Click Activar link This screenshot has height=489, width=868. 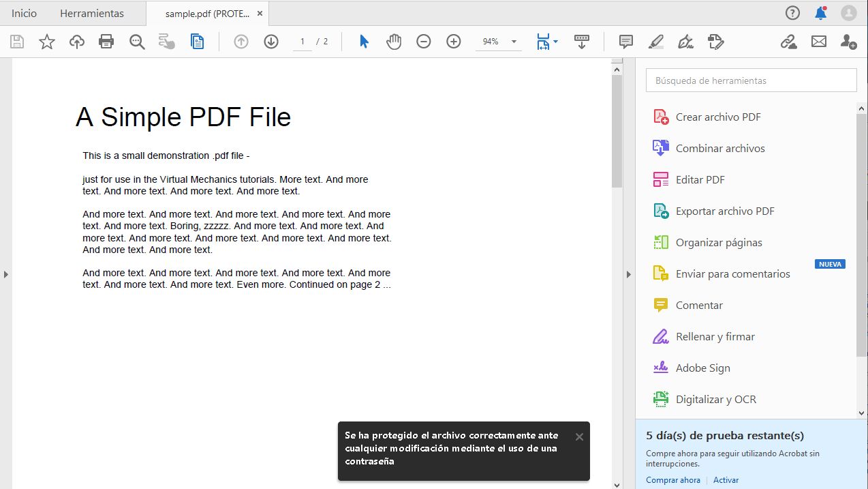point(726,480)
